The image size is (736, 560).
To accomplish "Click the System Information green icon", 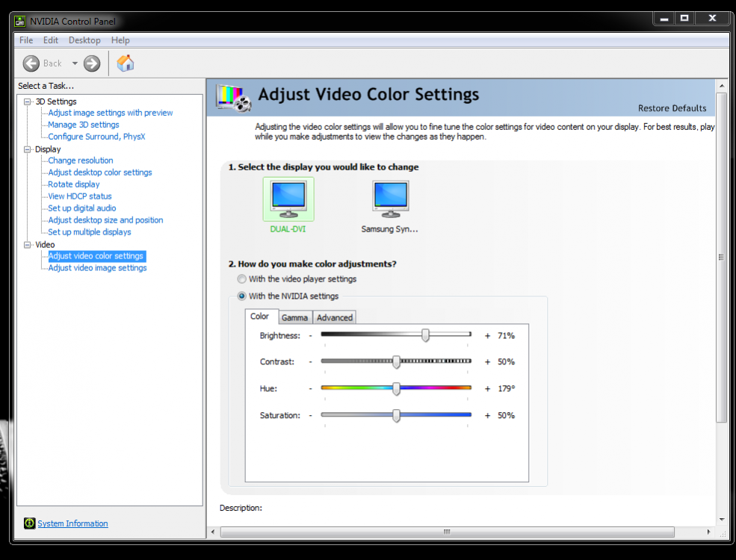I will coord(29,523).
